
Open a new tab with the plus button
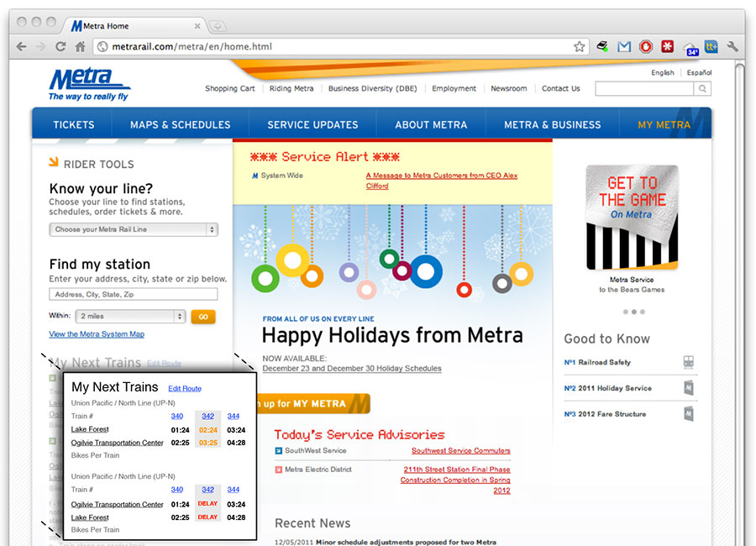(x=218, y=26)
